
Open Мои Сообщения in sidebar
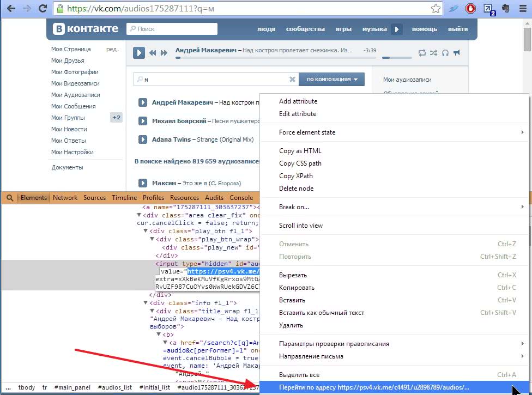(73, 106)
